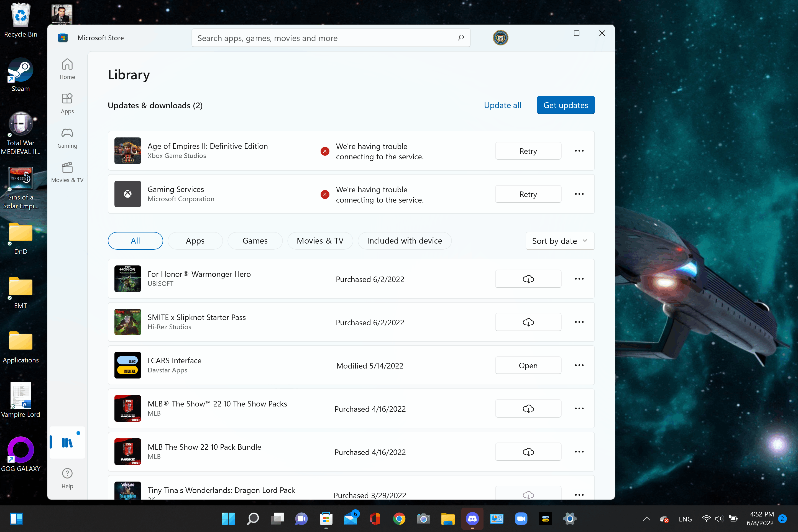The height and width of the screenshot is (532, 798).
Task: Select the Apps filter tab
Action: tap(195, 241)
